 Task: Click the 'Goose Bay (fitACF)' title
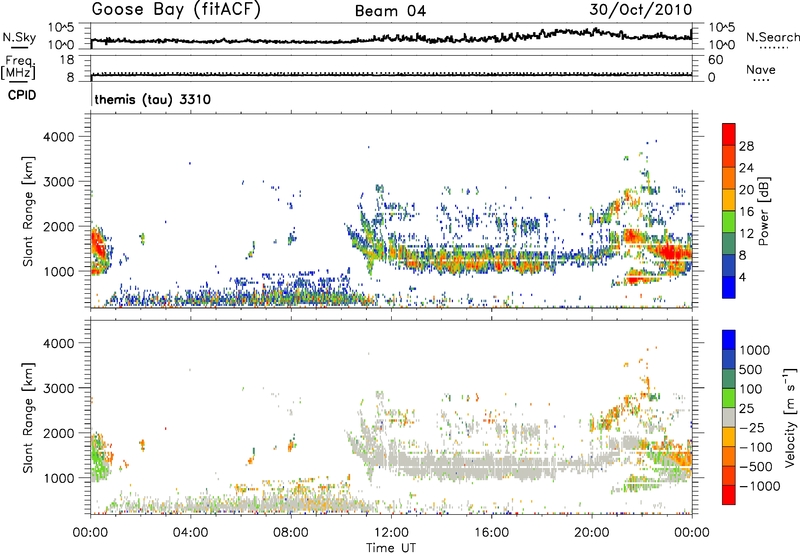[x=176, y=10]
